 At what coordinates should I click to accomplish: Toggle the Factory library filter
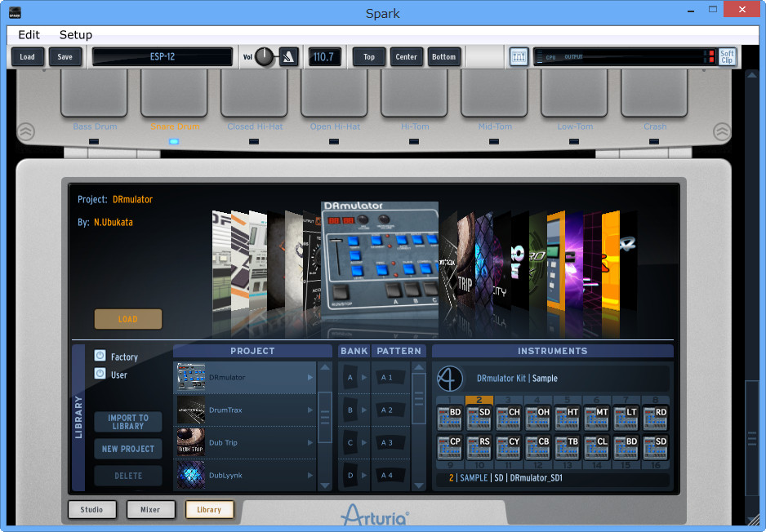(100, 356)
